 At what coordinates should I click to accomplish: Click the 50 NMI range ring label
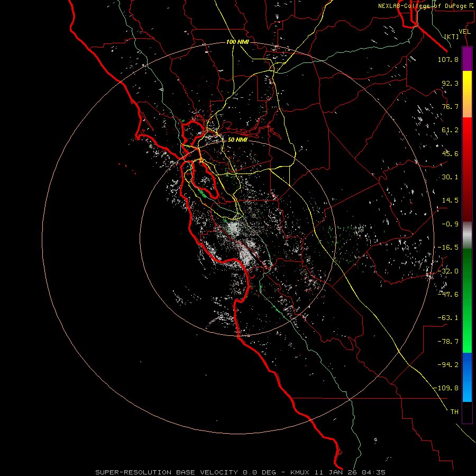click(x=237, y=140)
